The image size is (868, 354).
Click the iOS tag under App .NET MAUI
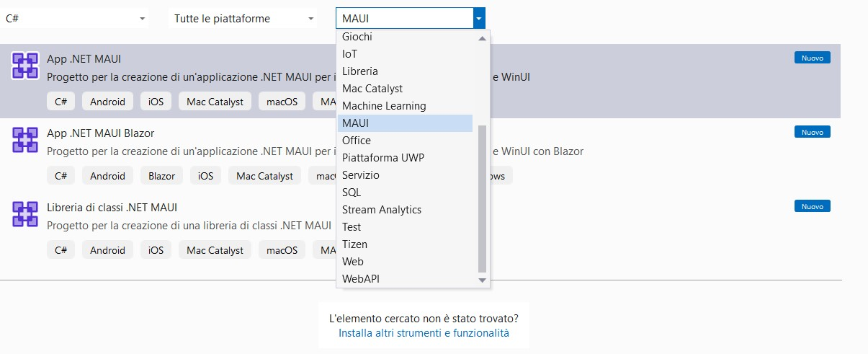tap(156, 102)
